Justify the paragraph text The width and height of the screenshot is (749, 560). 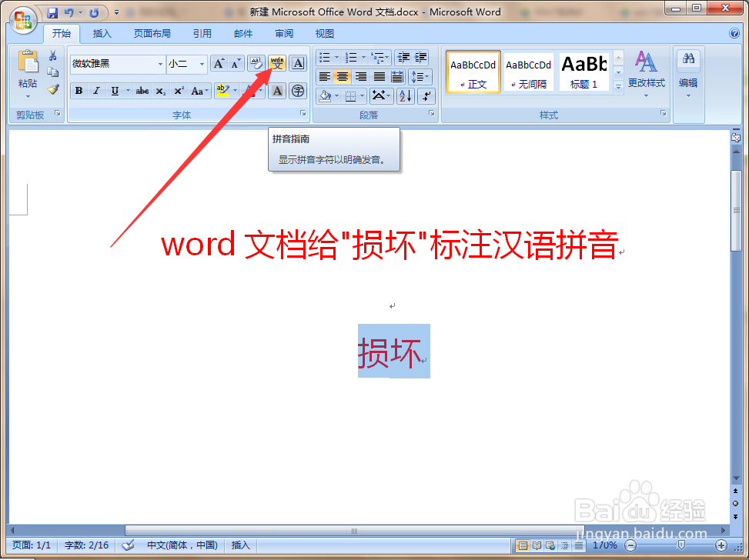click(x=380, y=76)
